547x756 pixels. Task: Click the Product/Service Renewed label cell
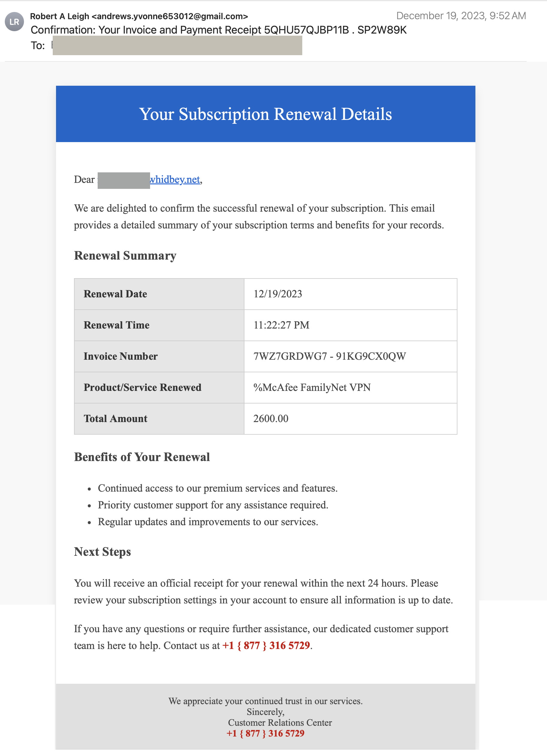(159, 387)
